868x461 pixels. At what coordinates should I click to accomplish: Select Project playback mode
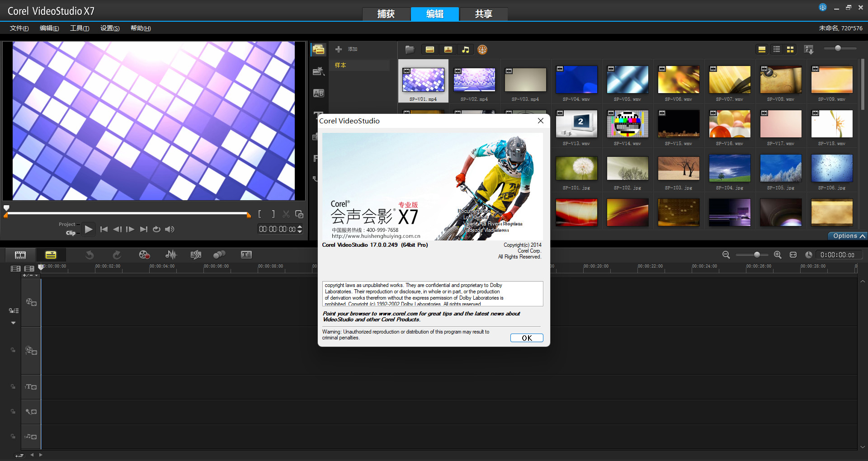tap(67, 224)
